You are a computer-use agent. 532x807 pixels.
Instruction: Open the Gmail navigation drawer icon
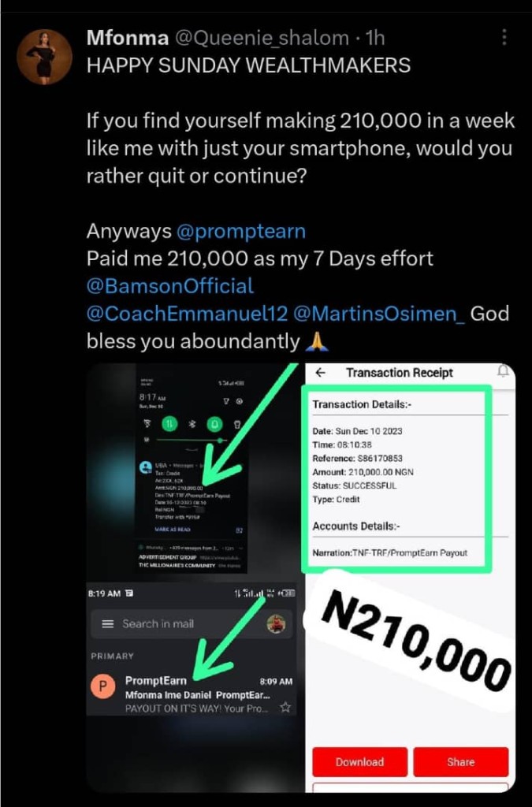coord(106,623)
